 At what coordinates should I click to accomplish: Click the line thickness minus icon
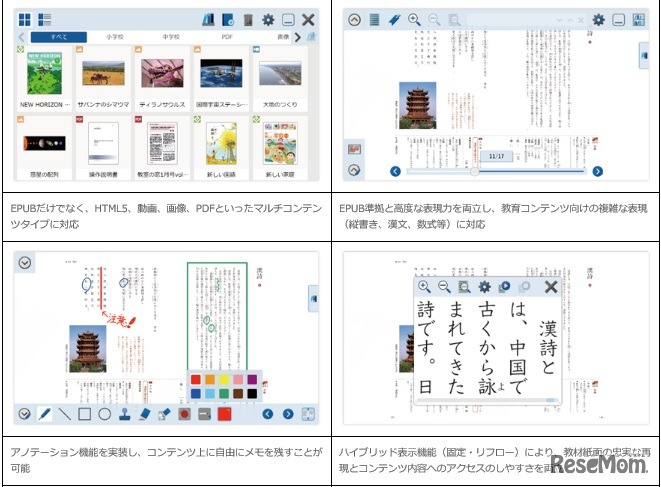(204, 414)
